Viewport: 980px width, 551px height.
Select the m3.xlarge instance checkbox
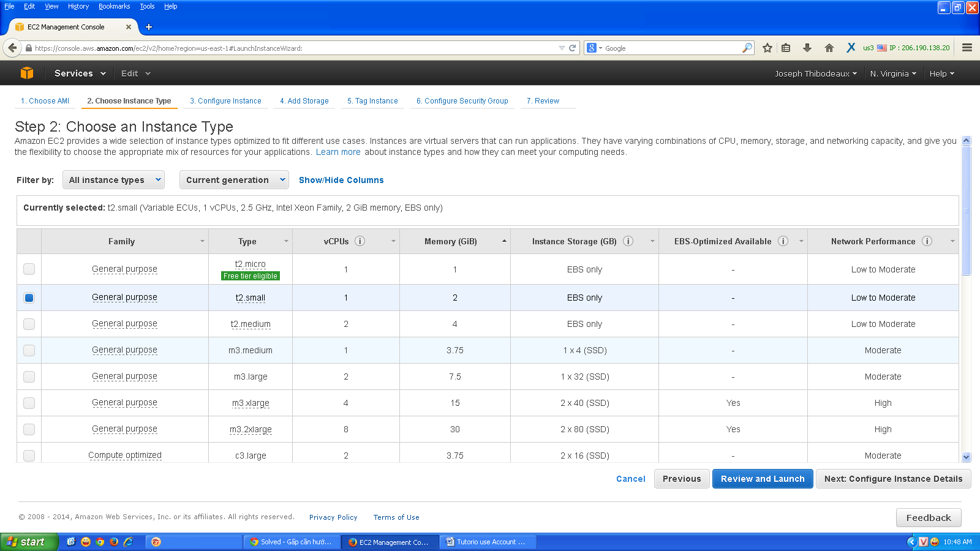click(29, 403)
